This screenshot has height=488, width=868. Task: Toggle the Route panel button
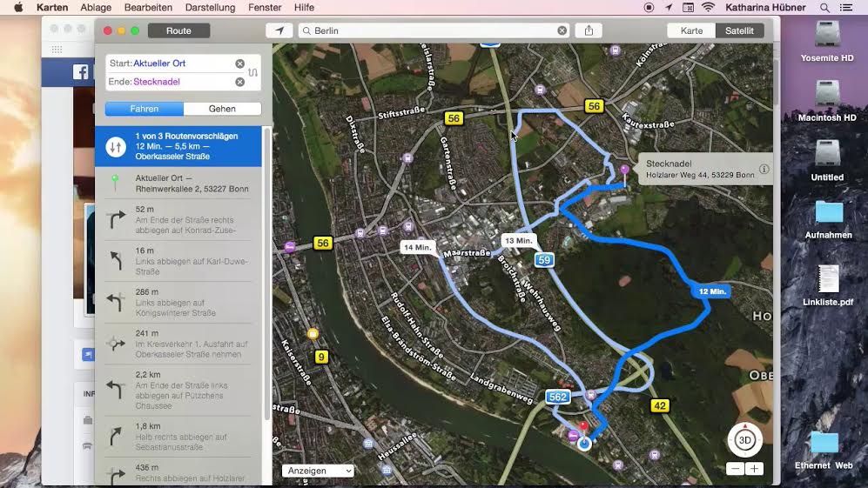click(178, 30)
